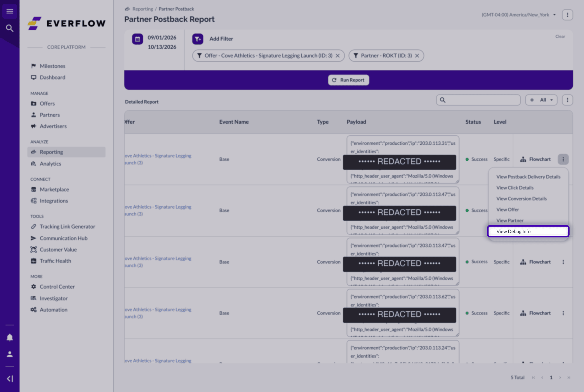Click the sidebar search magnifier icon
The image size is (584, 392).
10,28
